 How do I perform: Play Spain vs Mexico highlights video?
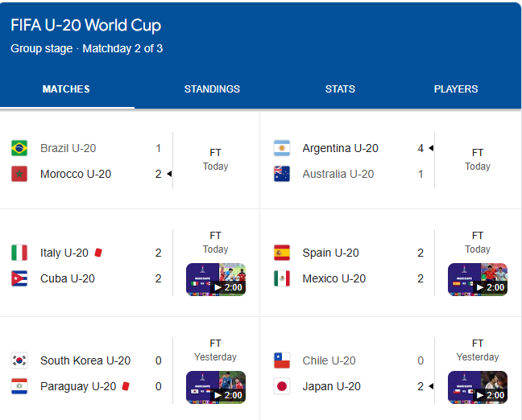click(x=477, y=279)
